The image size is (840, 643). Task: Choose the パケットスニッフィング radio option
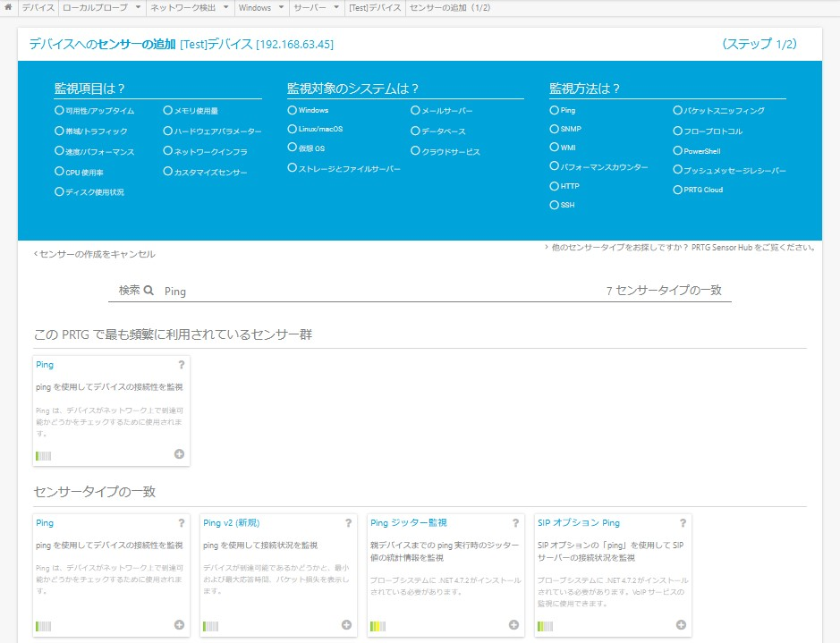(678, 110)
